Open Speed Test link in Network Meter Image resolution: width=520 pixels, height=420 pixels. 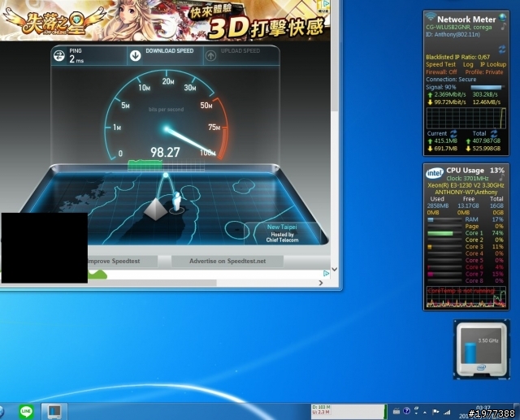[x=440, y=65]
